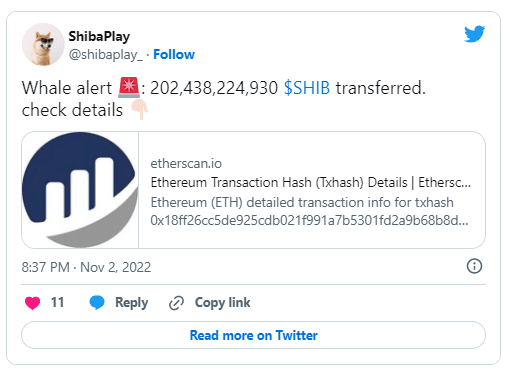
Task: Open the etherscan.io domain link
Action: 186,164
